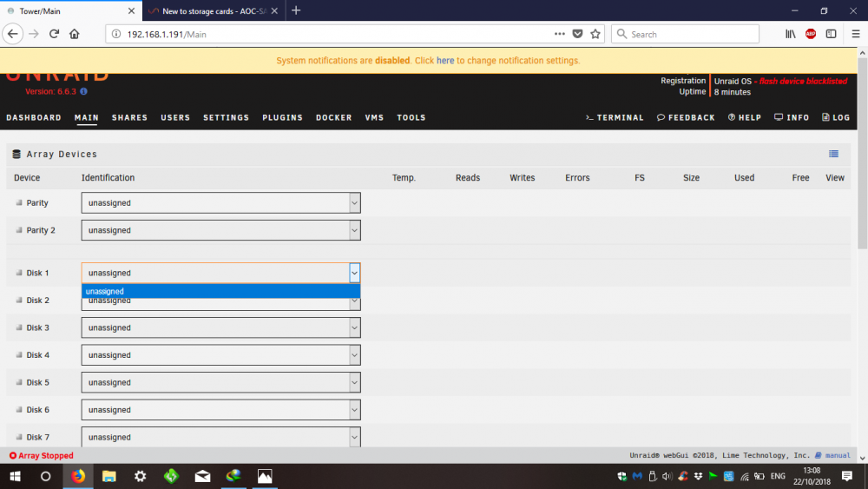Close the New to storage cards tab

pos(274,10)
